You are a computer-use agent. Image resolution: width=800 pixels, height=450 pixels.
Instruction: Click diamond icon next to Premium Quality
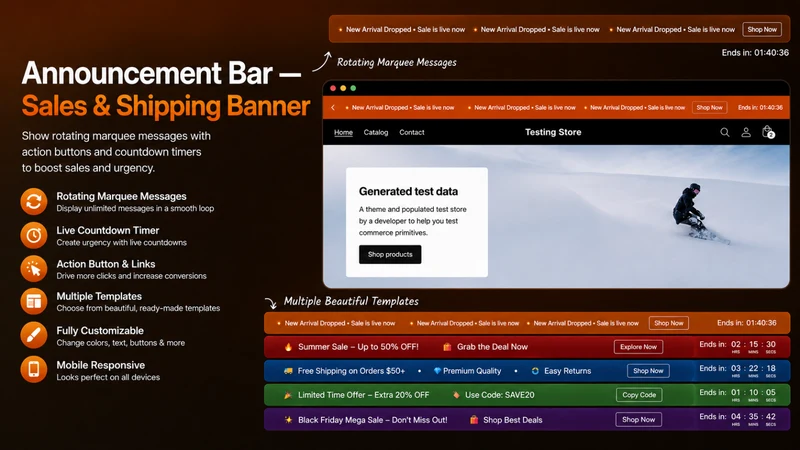pos(437,371)
